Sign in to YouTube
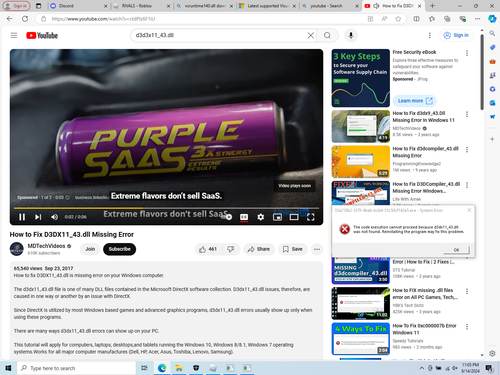The height and width of the screenshot is (375, 500). click(457, 35)
